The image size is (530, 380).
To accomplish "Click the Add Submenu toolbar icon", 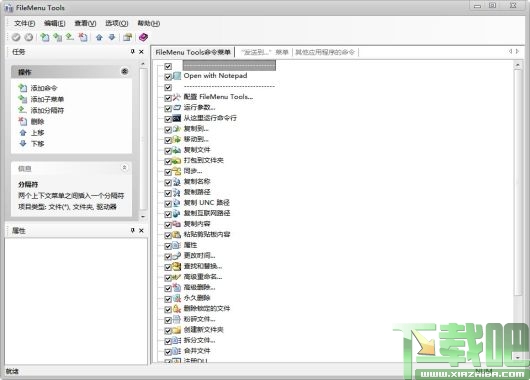I will pyautogui.click(x=57, y=37).
